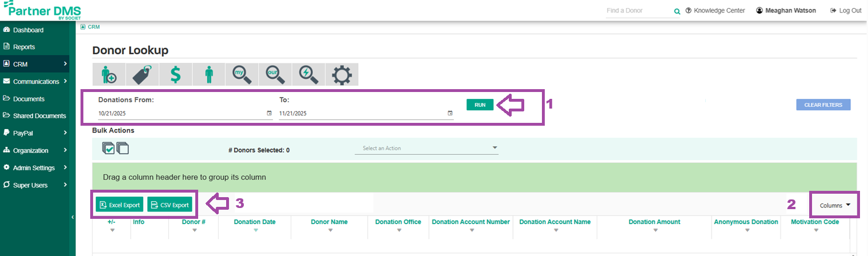The width and height of the screenshot is (868, 256).
Task: Open the Columns dropdown
Action: click(x=835, y=205)
